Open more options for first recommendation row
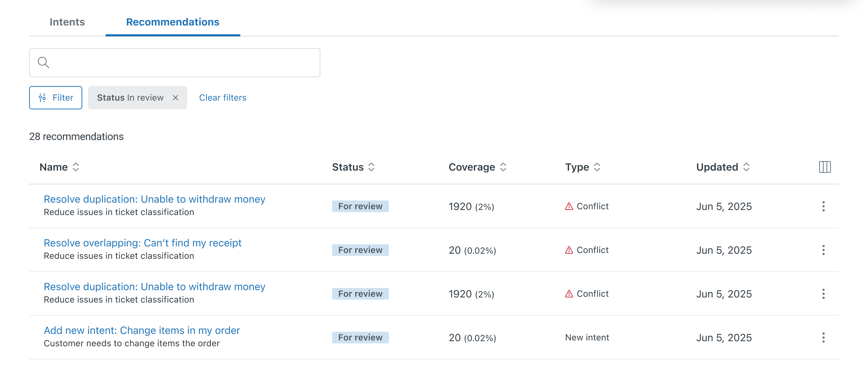The image size is (868, 382). 823,206
